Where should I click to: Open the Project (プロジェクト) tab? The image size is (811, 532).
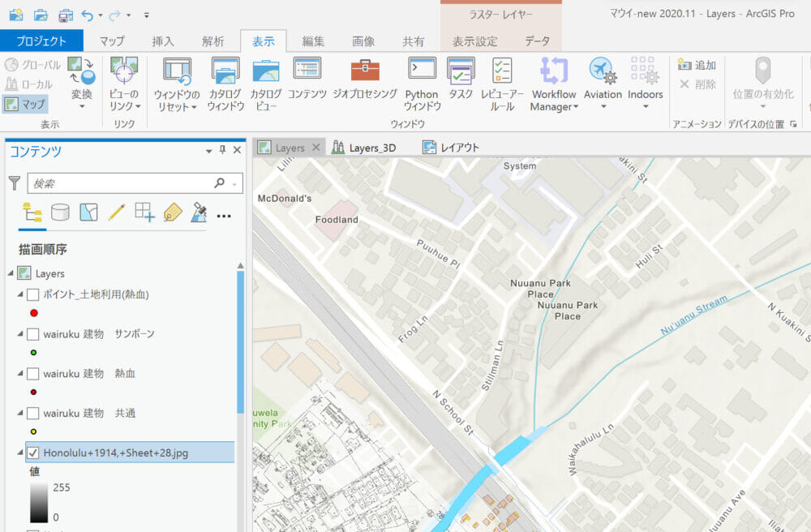[x=41, y=41]
